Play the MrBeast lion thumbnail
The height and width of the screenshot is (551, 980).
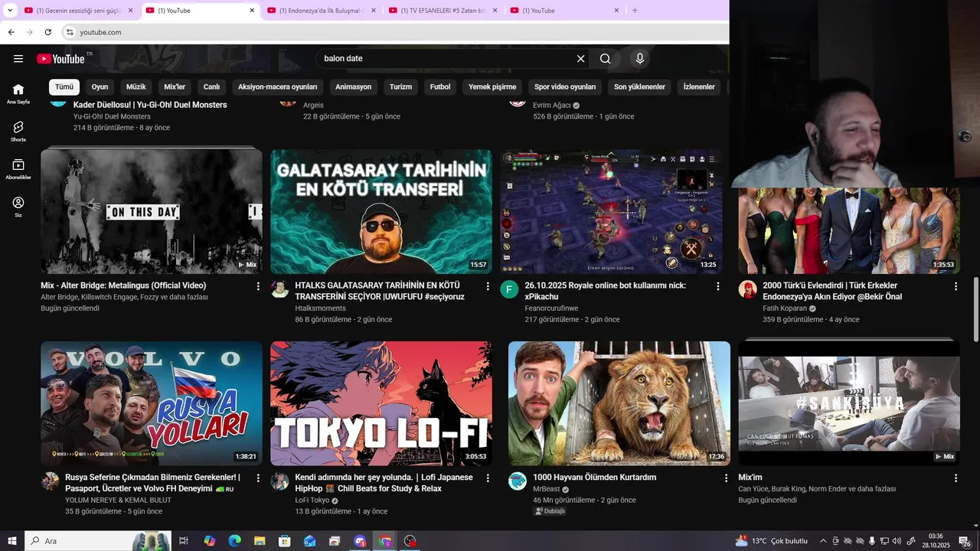click(619, 404)
